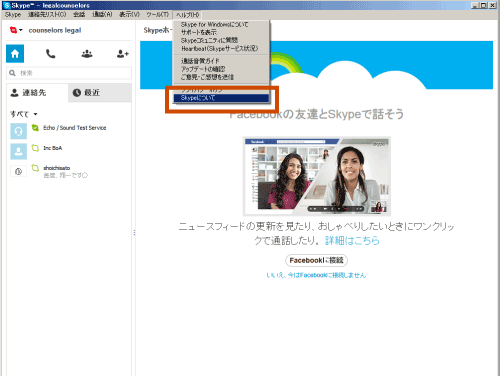The height and width of the screenshot is (377, 500).
Task: Click the counselors legal profile name
Action: pos(55,30)
